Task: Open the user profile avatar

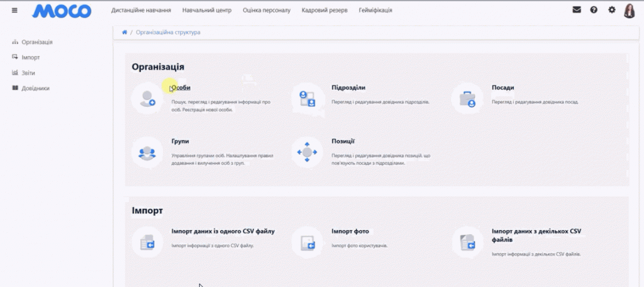Action: point(630,10)
